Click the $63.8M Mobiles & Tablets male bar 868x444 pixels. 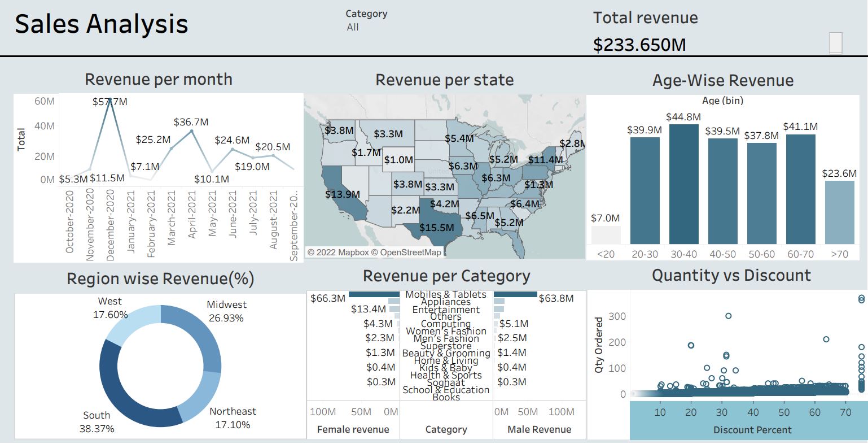tap(516, 294)
